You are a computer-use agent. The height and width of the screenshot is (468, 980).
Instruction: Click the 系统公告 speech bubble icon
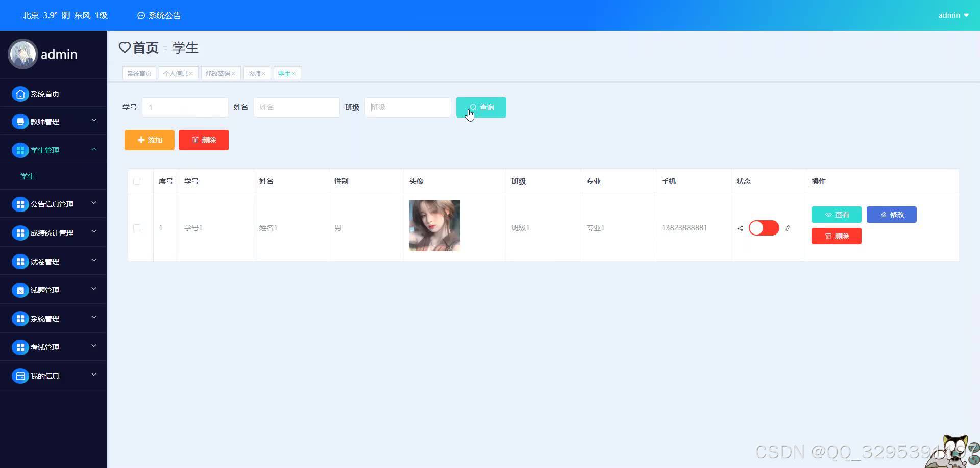141,15
